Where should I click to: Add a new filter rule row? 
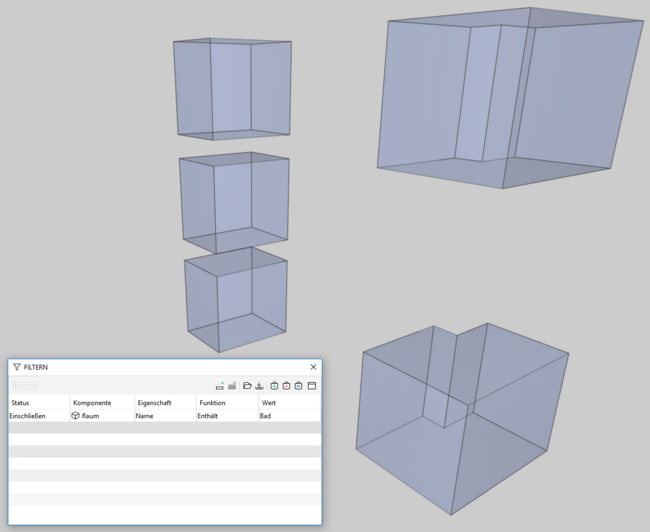click(220, 386)
